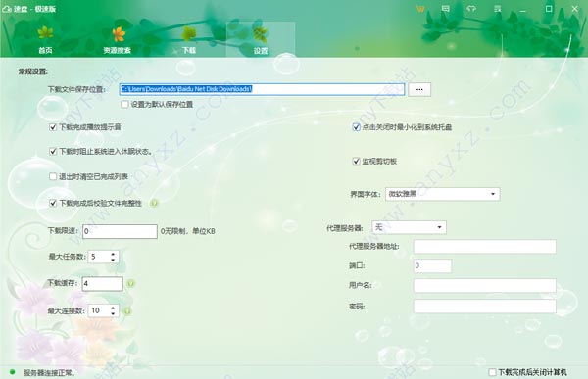The image size is (588, 379).
Task: Uncheck 下载完成播放提示音
Action: coord(53,127)
